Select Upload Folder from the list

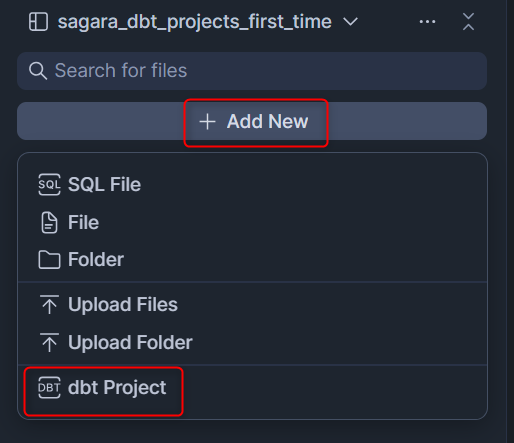point(252,342)
